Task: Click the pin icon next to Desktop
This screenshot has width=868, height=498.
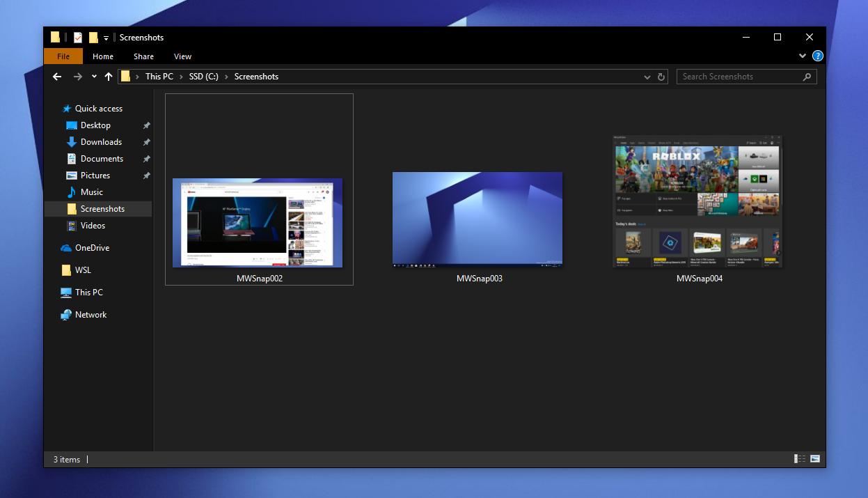Action: tap(146, 125)
